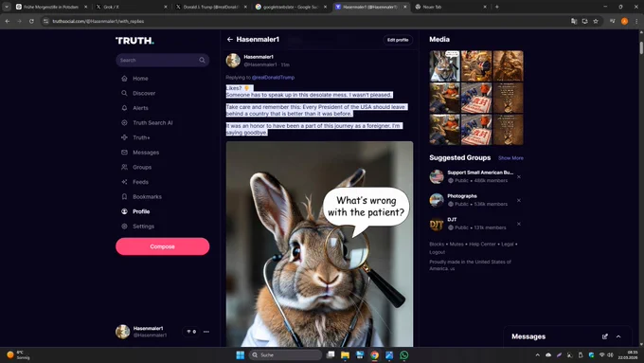Switch to Donald J. Trump X tab
Viewport: 644px width, 363px height.
210,7
